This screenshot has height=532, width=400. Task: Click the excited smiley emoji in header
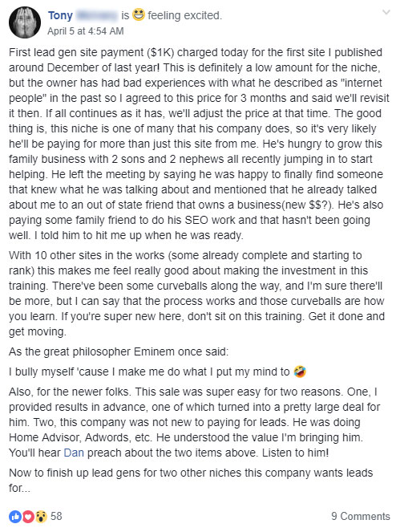(x=139, y=15)
